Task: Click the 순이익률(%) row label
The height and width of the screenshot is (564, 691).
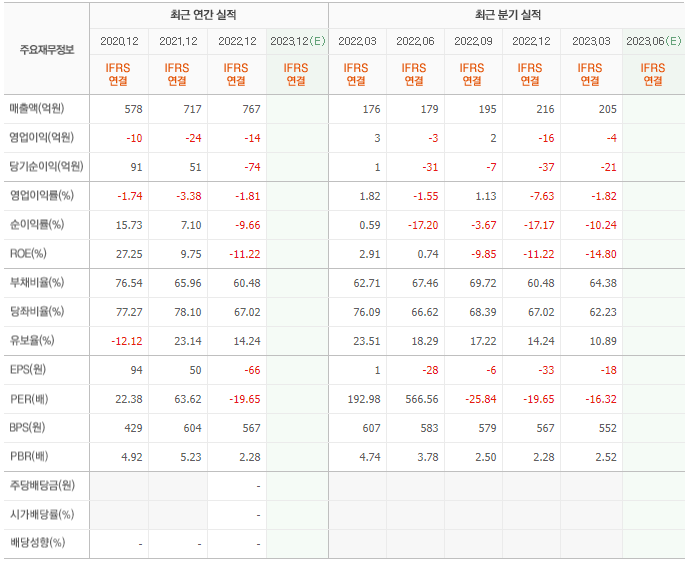Action: coord(37,224)
